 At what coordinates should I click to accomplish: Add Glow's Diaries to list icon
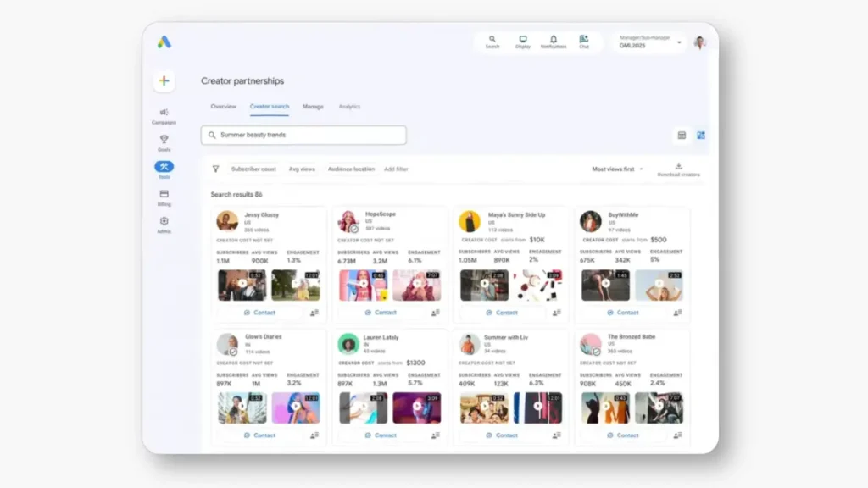[x=314, y=435]
